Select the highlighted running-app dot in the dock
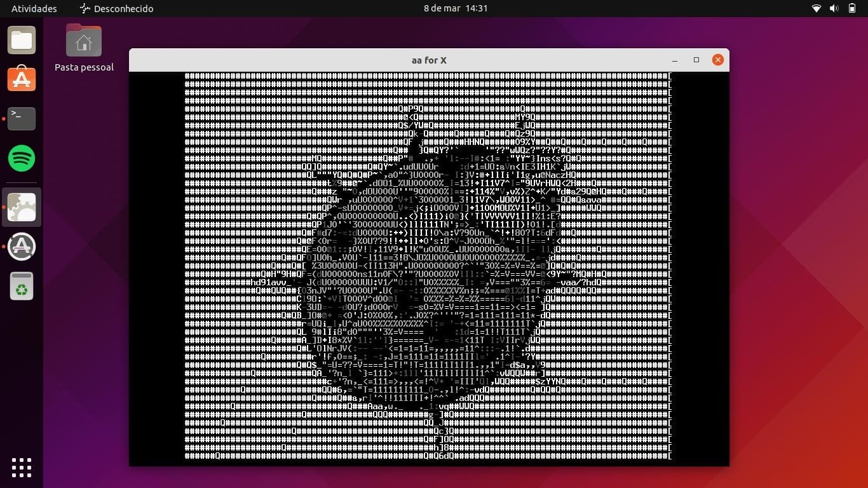 pyautogui.click(x=3, y=207)
